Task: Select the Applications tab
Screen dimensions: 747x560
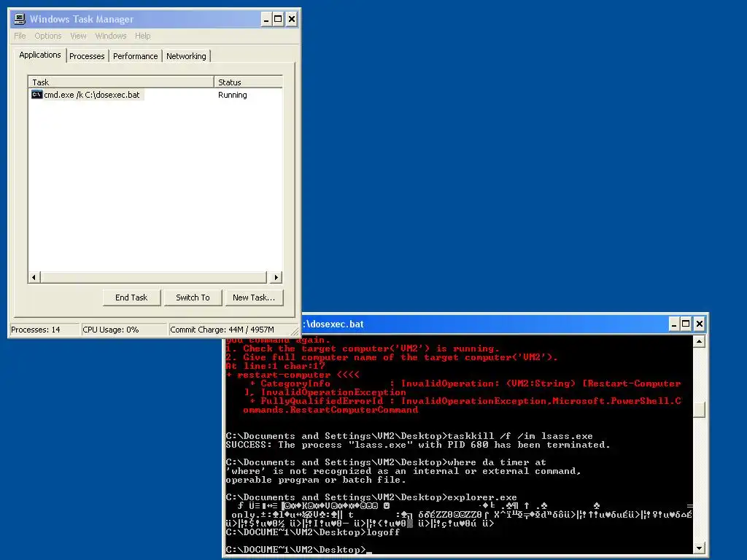Action: click(40, 55)
